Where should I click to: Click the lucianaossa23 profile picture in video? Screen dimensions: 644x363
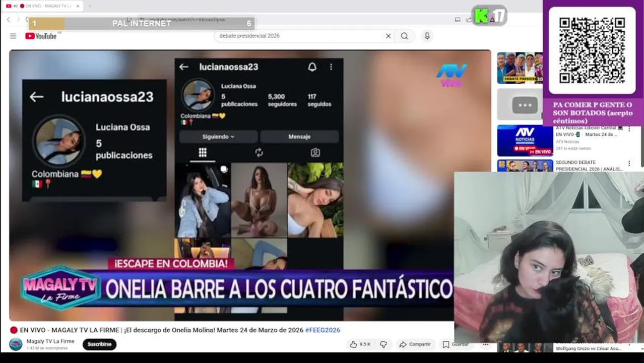[198, 95]
